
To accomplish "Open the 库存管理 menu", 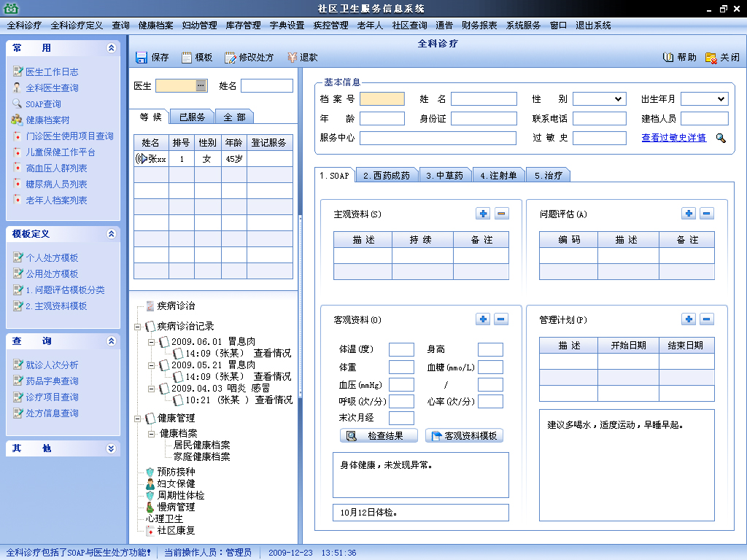I will [x=243, y=25].
